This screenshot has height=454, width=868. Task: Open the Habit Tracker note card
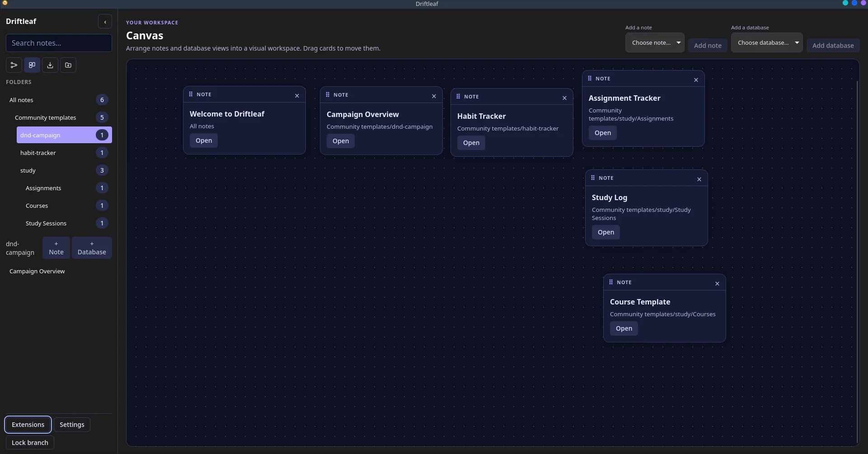[x=471, y=143]
